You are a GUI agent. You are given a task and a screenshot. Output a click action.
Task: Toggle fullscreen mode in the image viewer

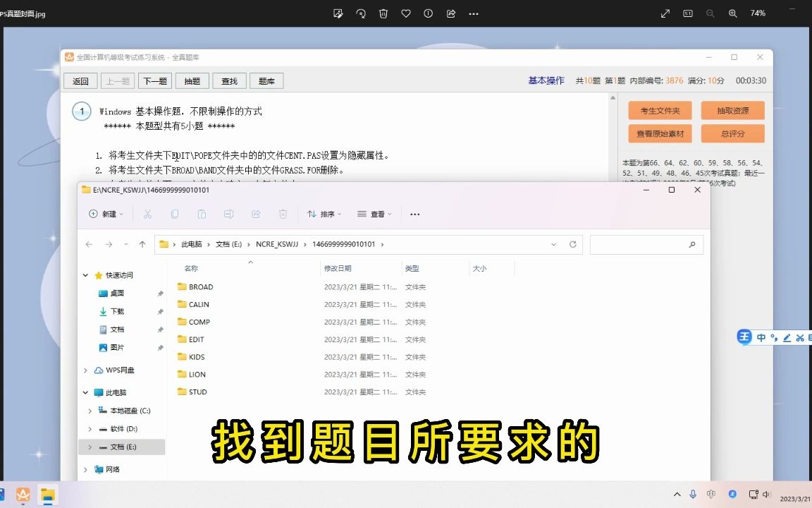[x=665, y=13]
